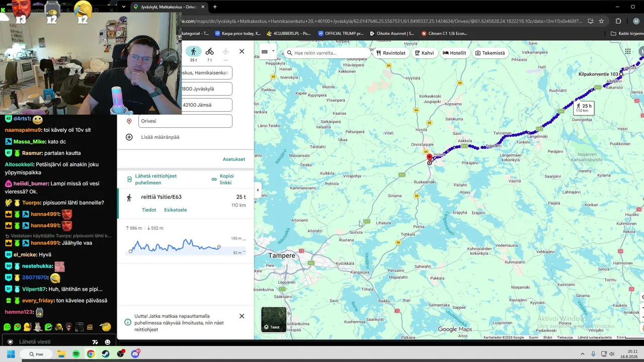This screenshot has height=362, width=644.
Task: Send directions to phone link
Action: 155,179
